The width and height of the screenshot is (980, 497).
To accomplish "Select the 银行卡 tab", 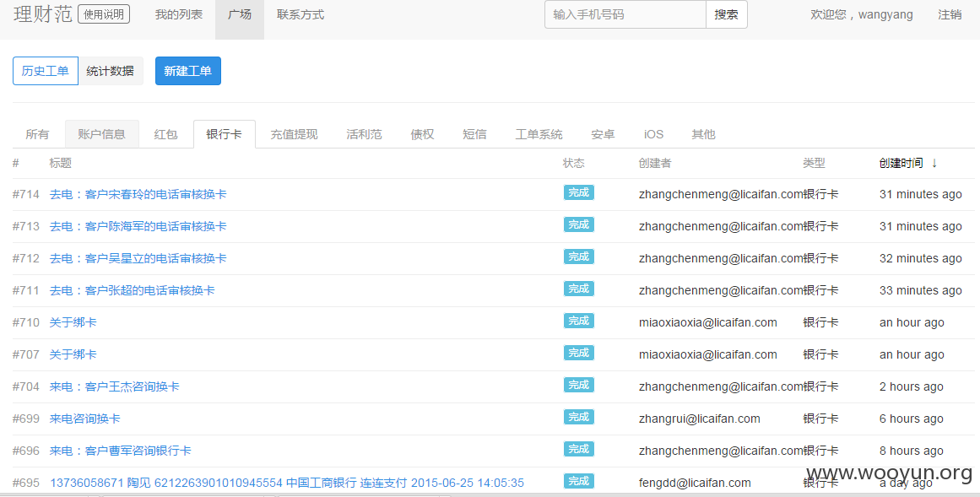I will click(x=225, y=134).
